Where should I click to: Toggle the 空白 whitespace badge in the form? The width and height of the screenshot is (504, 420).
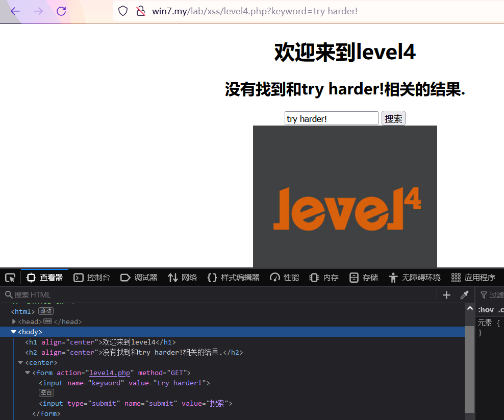46,392
